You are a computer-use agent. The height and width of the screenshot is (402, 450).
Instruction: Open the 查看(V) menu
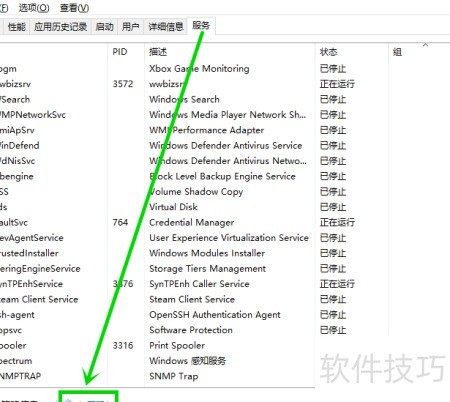coord(74,7)
